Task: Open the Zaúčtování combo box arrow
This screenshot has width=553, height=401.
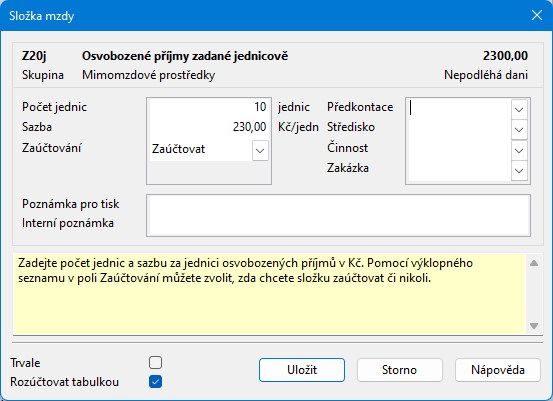Action: click(260, 151)
